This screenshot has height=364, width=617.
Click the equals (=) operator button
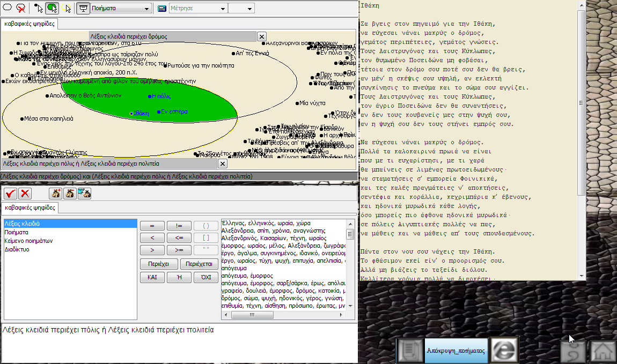pyautogui.click(x=152, y=226)
